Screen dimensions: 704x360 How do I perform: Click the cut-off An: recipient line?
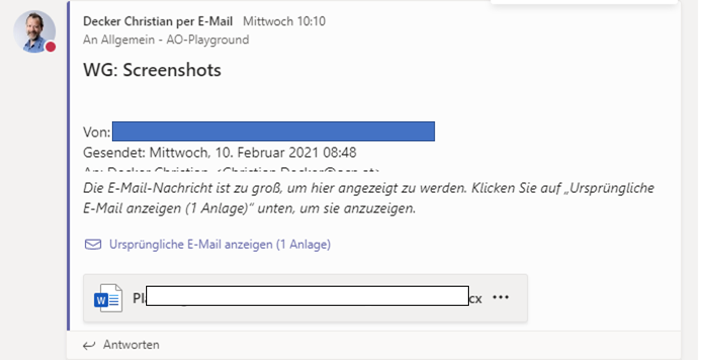tap(232, 170)
